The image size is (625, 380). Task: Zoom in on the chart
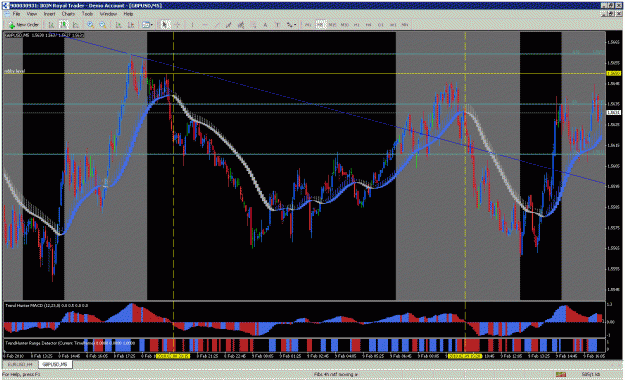tap(90, 25)
